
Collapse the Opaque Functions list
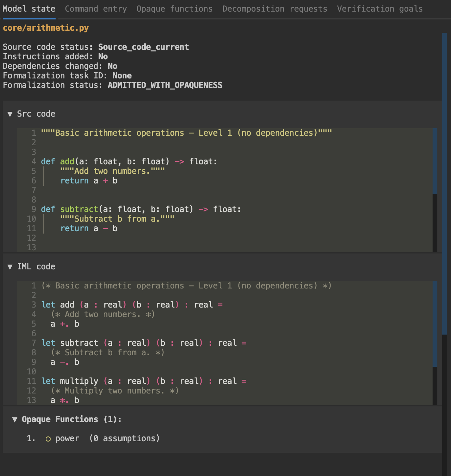point(15,420)
